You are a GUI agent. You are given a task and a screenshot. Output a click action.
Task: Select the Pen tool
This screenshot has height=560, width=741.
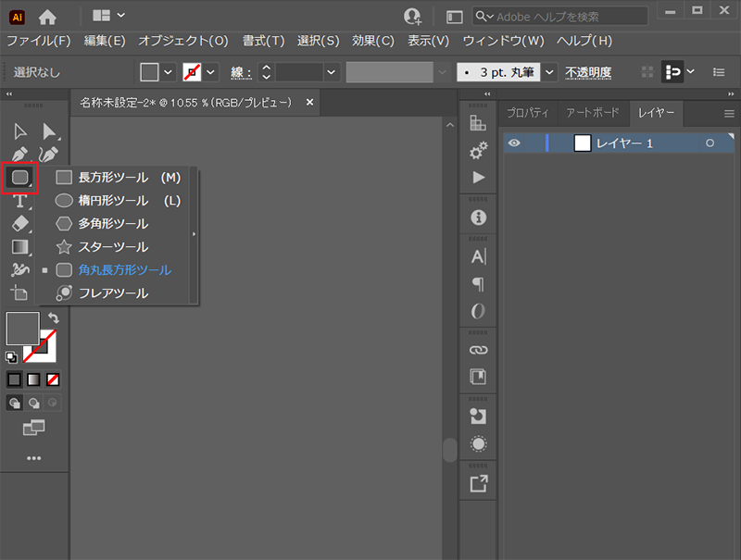tap(19, 155)
